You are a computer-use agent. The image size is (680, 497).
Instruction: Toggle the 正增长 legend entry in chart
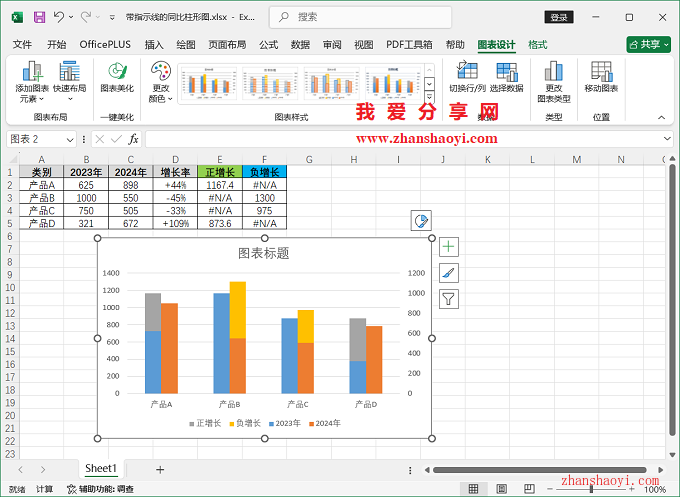click(x=210, y=423)
